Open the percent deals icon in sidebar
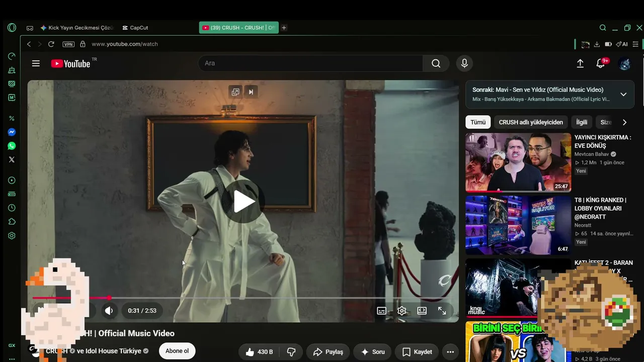The width and height of the screenshot is (644, 362). tap(12, 119)
